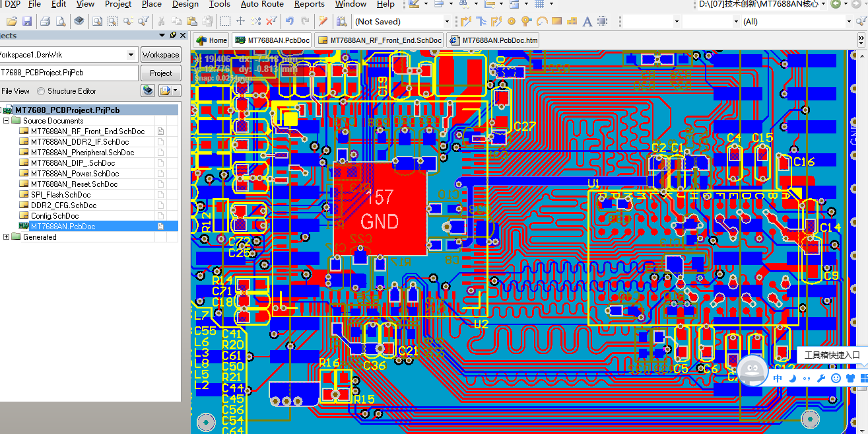The image size is (868, 434).
Task: Open the (All) filter dropdown
Action: (x=849, y=22)
